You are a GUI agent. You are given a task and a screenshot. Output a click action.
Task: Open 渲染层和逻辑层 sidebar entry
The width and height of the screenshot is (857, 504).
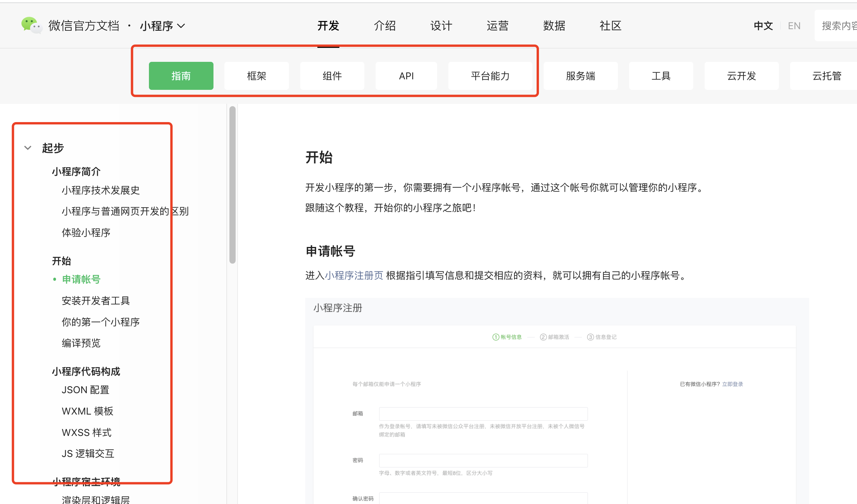click(x=96, y=499)
